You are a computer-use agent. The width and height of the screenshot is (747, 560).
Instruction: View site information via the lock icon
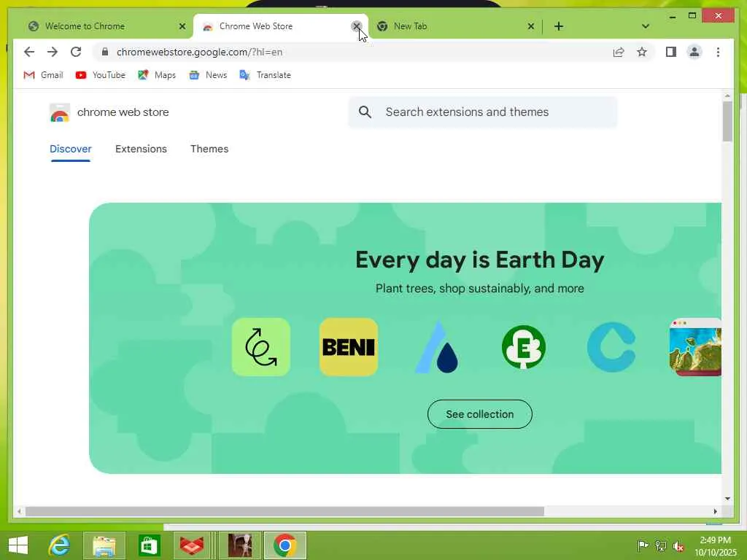click(105, 52)
